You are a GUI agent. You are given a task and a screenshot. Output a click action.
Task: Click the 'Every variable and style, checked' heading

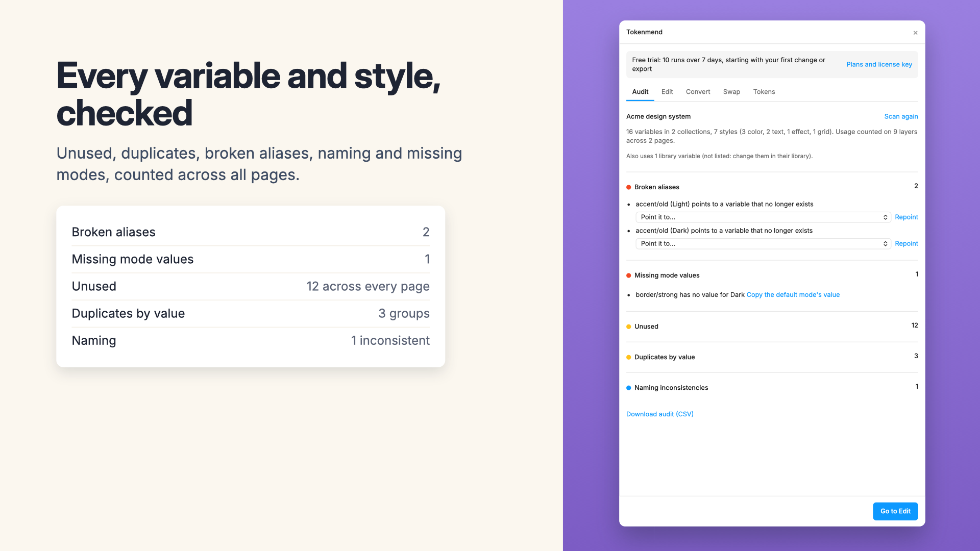[249, 94]
